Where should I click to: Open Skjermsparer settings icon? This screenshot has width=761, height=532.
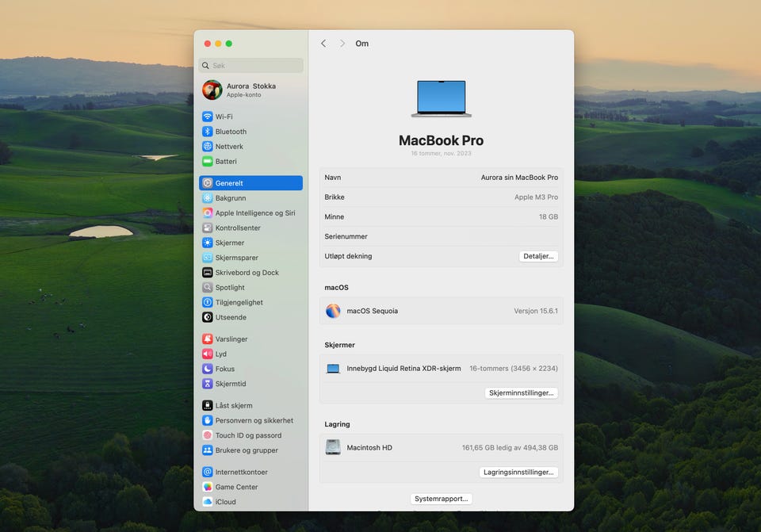point(208,258)
